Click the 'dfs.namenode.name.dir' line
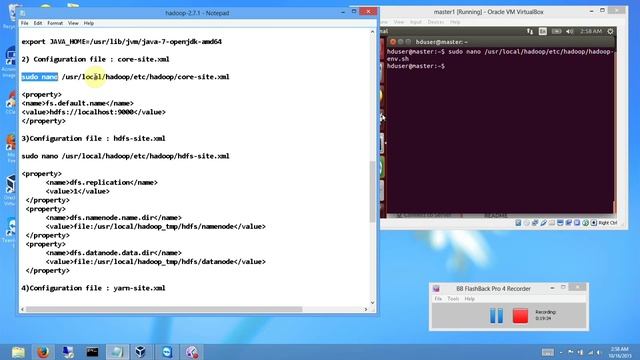The height and width of the screenshot is (360, 640). (114, 218)
